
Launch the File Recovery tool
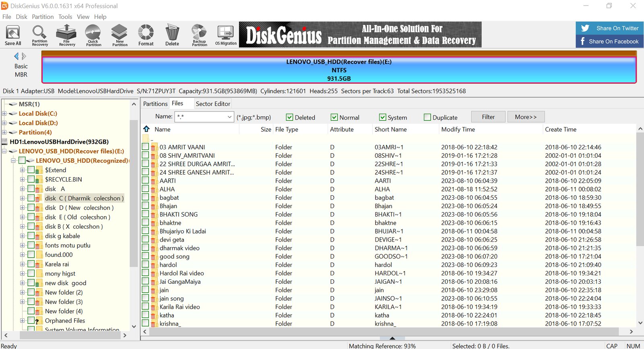pos(66,35)
